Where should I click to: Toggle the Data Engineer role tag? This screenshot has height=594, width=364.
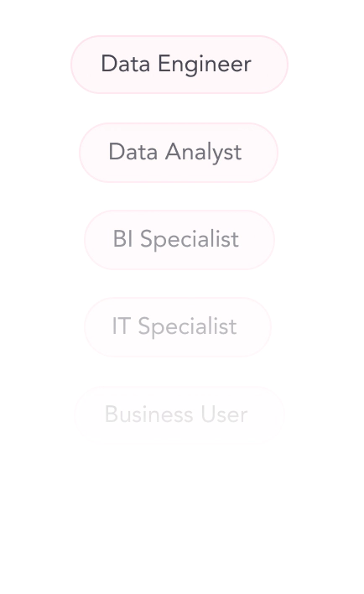[x=179, y=65]
